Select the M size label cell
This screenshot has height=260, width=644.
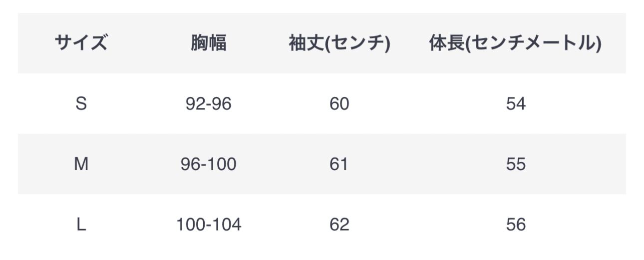(x=81, y=164)
